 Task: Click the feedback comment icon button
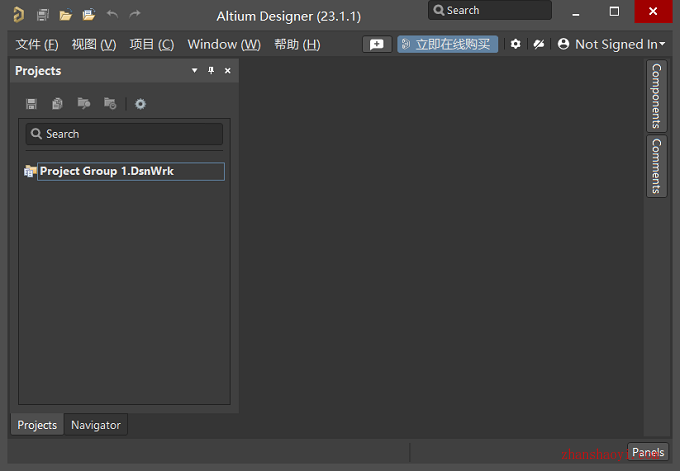tap(377, 44)
